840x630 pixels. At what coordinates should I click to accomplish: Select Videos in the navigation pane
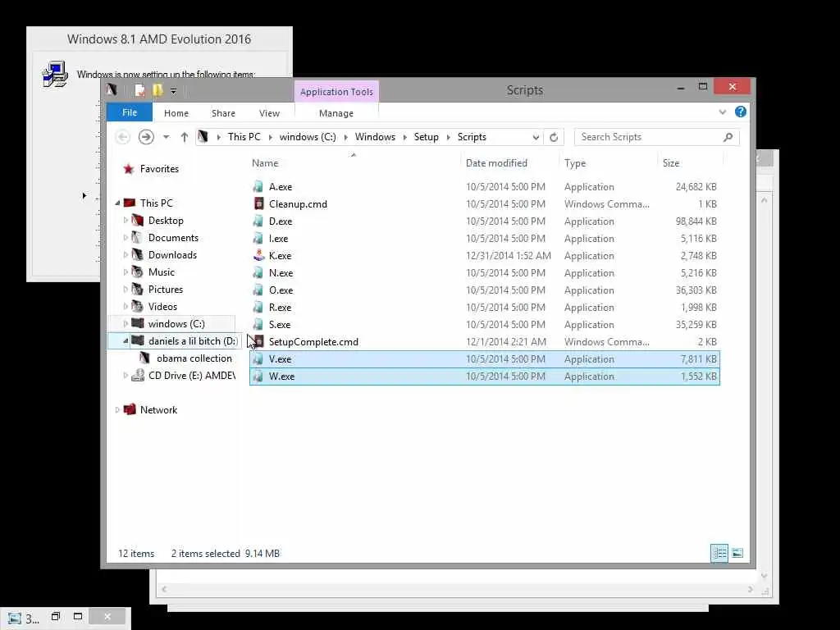(x=162, y=307)
